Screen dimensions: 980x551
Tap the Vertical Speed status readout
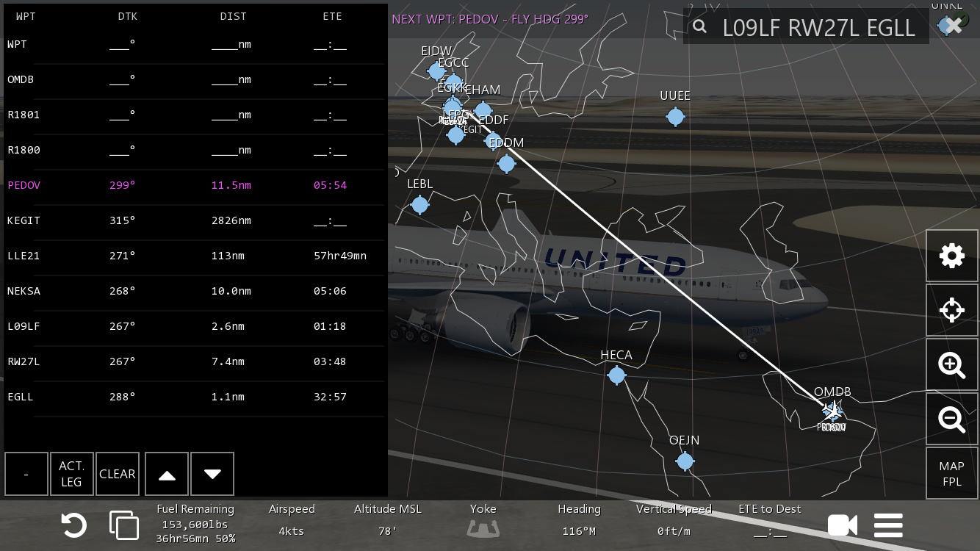[x=674, y=520]
